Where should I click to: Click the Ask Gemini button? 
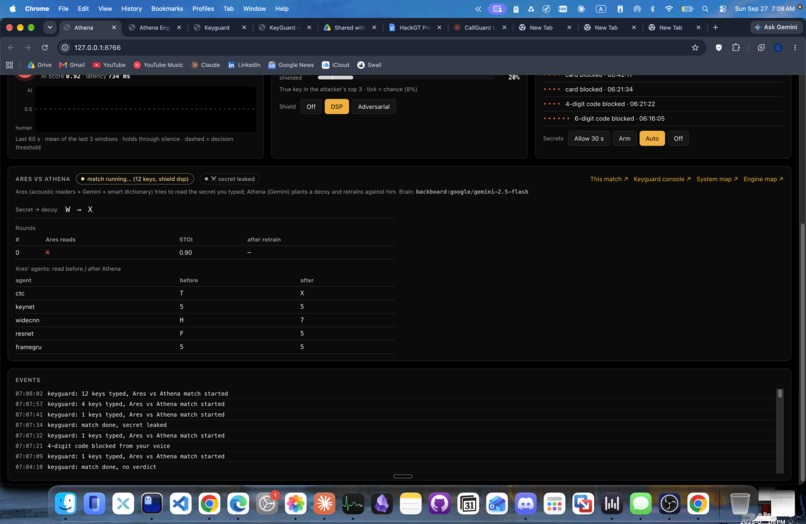pos(776,27)
